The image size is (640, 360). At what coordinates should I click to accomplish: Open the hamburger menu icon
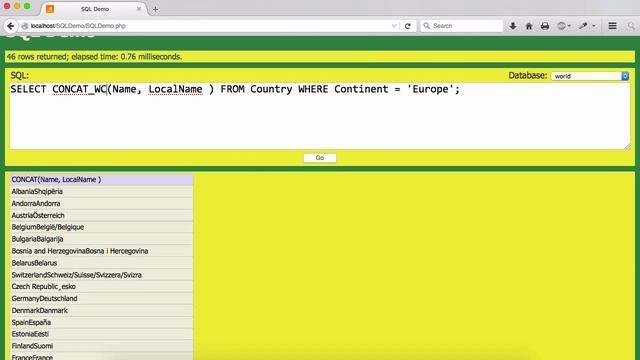pos(612,26)
